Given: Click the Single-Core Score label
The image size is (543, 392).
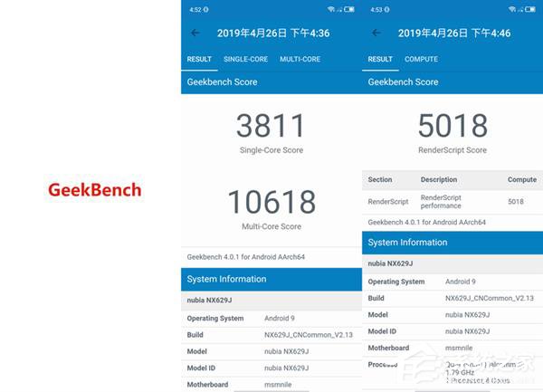Looking at the screenshot, I should (271, 150).
